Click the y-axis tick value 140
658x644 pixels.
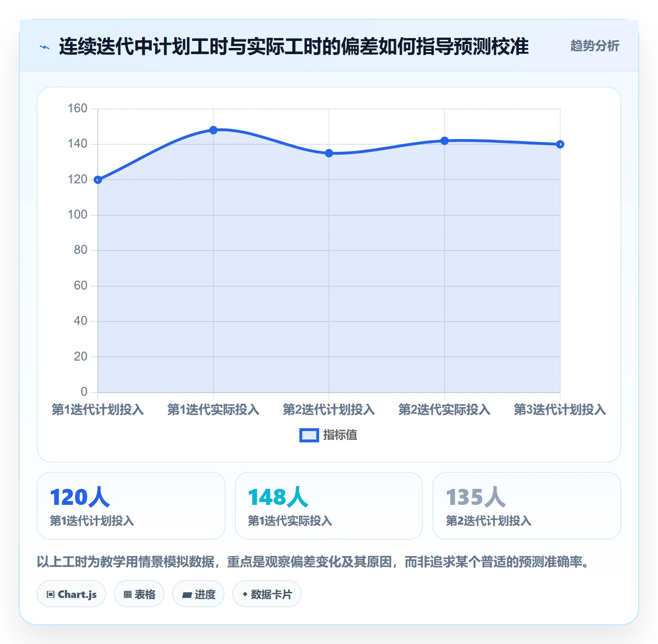78,144
